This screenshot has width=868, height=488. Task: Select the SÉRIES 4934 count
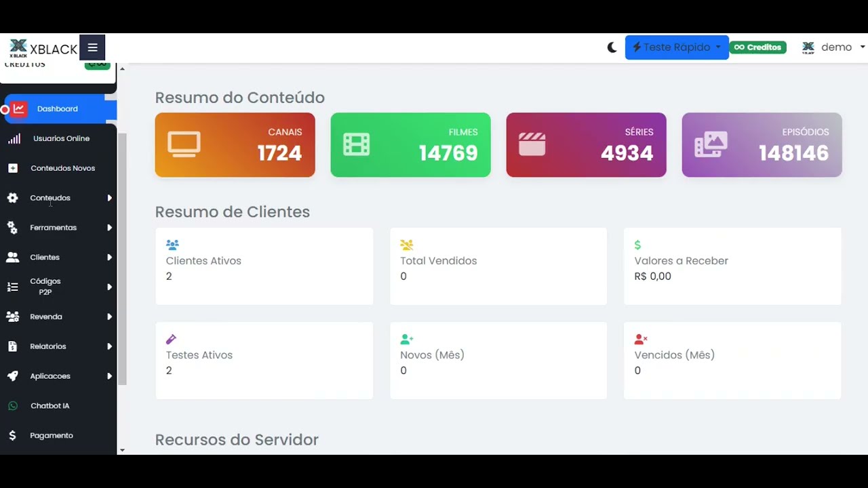click(627, 153)
